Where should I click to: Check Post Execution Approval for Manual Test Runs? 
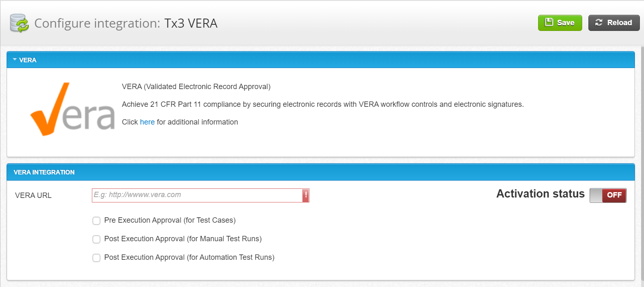tap(96, 239)
